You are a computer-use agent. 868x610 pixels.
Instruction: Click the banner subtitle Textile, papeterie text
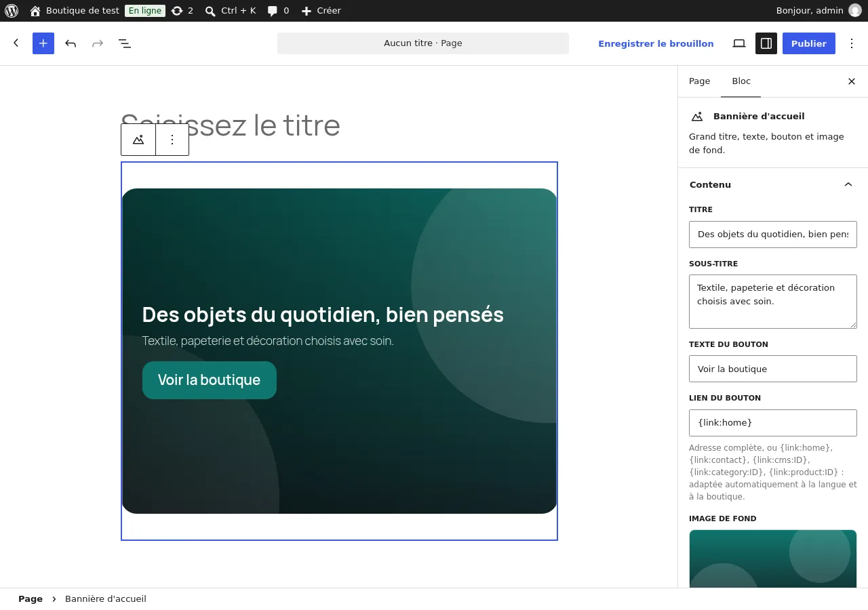point(268,341)
